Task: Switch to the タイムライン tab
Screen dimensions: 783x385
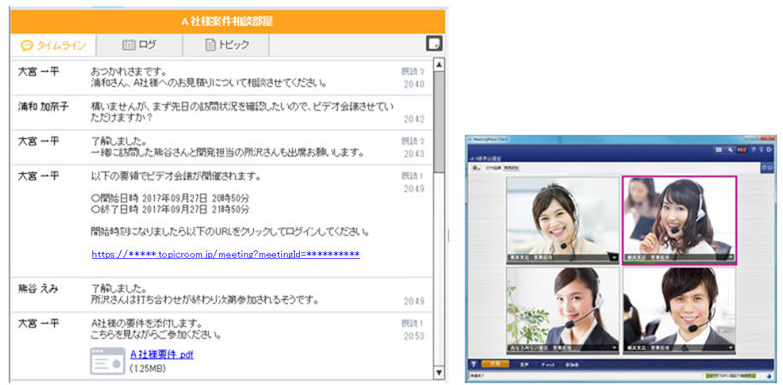Action: (x=53, y=45)
